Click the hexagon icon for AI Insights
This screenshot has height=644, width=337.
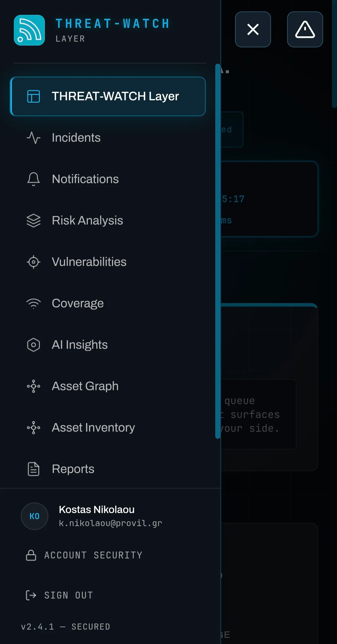[33, 345]
